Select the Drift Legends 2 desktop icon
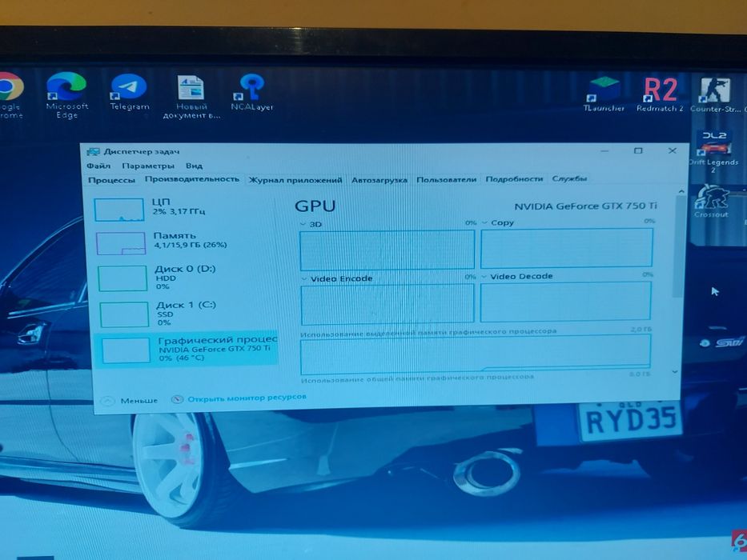 (x=713, y=150)
